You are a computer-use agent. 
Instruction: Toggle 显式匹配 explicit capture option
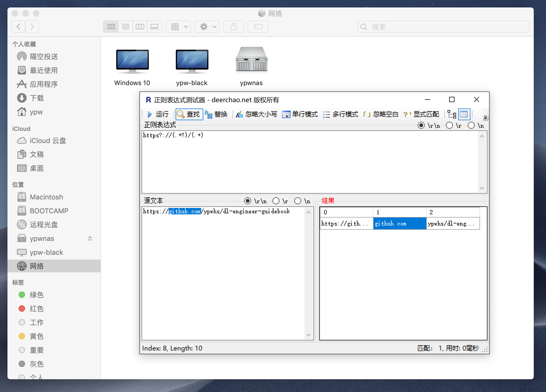point(421,114)
